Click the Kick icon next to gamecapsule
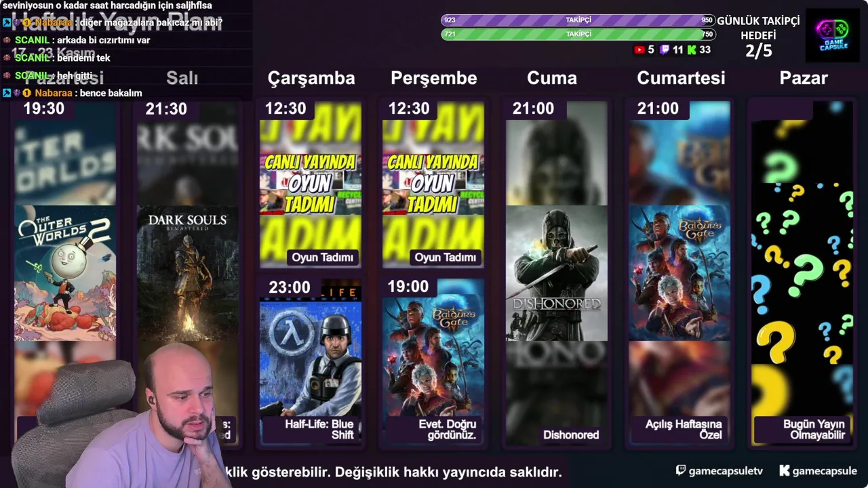This screenshot has width=868, height=488. coord(785,470)
